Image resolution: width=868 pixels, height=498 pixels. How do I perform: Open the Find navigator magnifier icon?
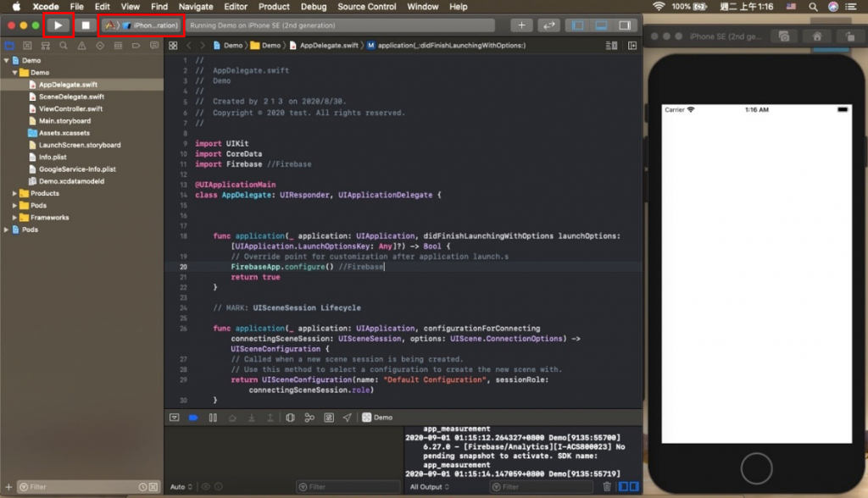(x=64, y=46)
